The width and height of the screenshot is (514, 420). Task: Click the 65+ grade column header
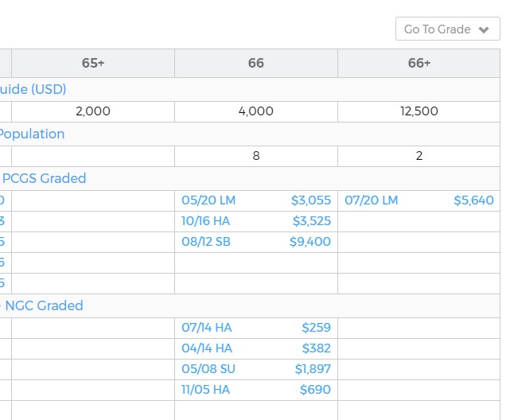click(93, 64)
